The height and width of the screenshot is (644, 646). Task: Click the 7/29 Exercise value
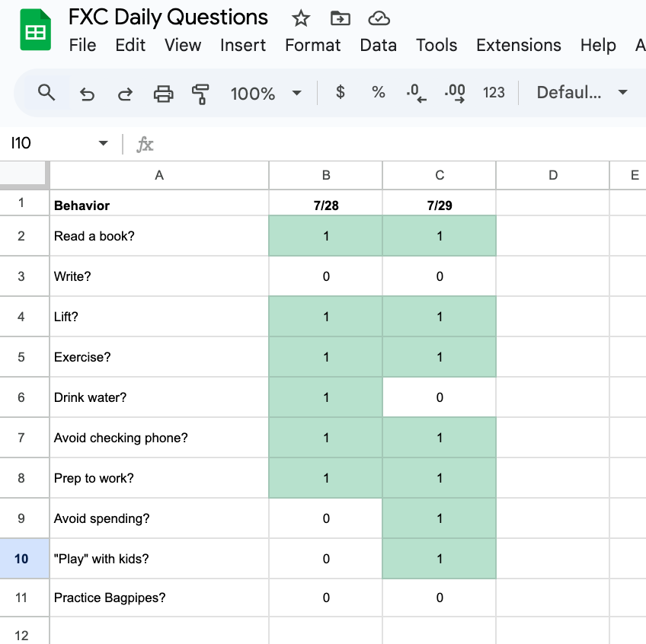point(440,357)
